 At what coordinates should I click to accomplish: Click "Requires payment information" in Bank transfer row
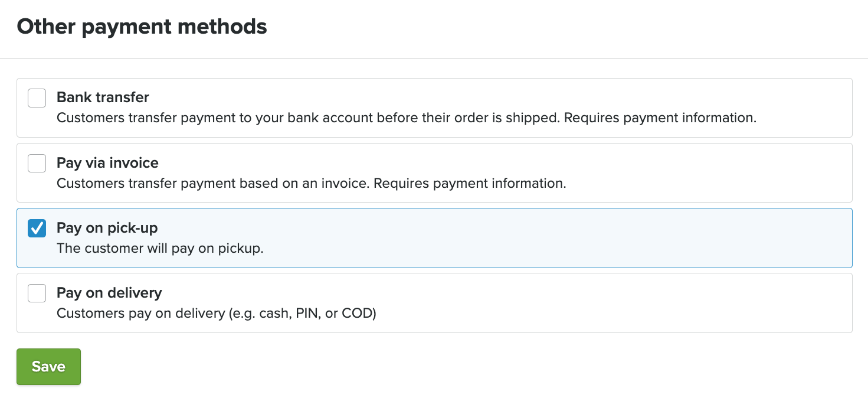tap(660, 118)
